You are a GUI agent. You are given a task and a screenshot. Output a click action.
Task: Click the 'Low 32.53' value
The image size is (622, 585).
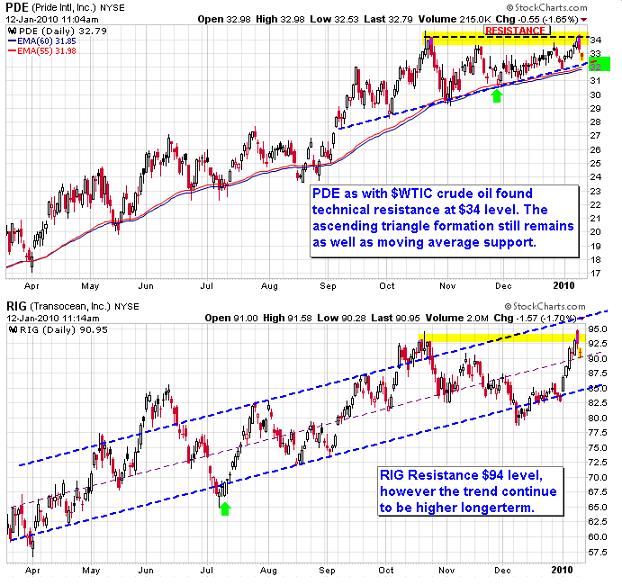(x=334, y=19)
